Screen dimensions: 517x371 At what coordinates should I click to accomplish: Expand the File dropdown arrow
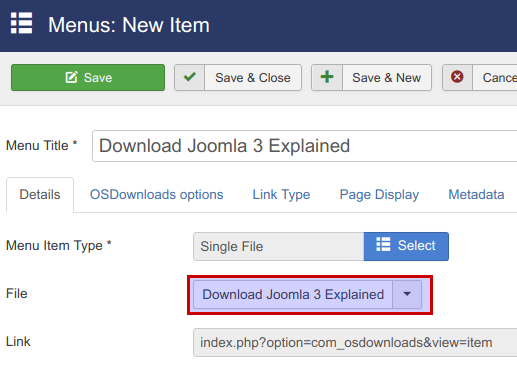click(407, 294)
